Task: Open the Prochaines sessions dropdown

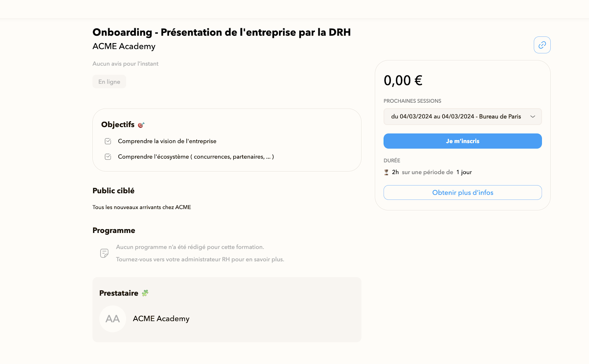Action: tap(463, 117)
